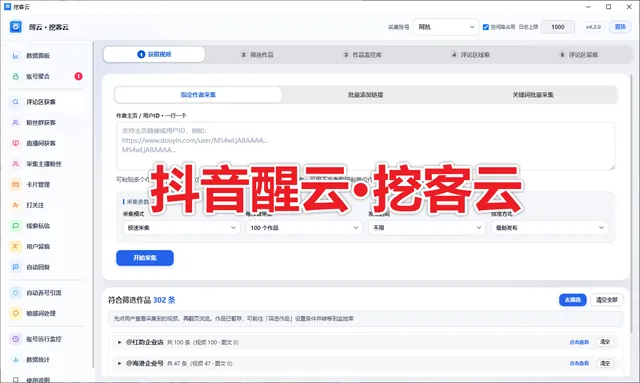Viewport: 640px width, 383px height.
Task: Open 直播间获客 sidebar icon
Action: (x=16, y=143)
